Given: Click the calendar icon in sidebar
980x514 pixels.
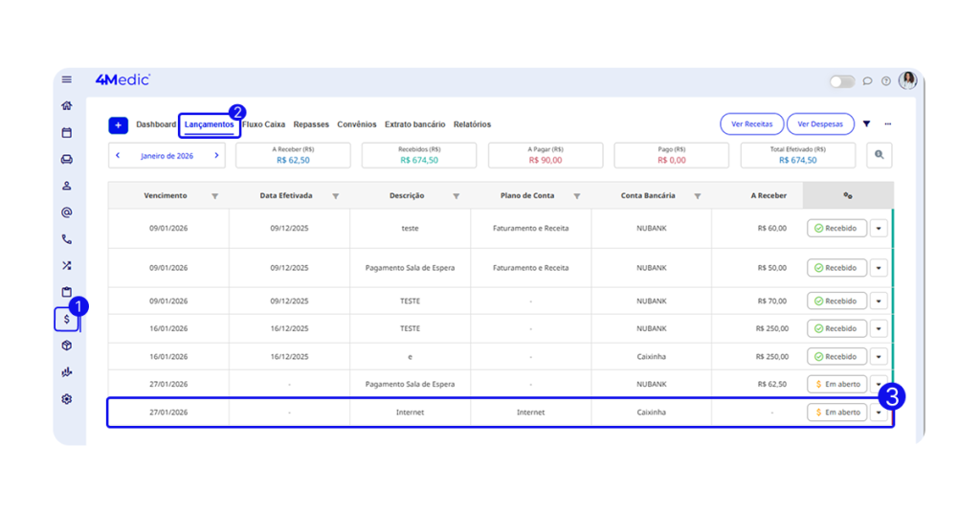Looking at the screenshot, I should 67,133.
